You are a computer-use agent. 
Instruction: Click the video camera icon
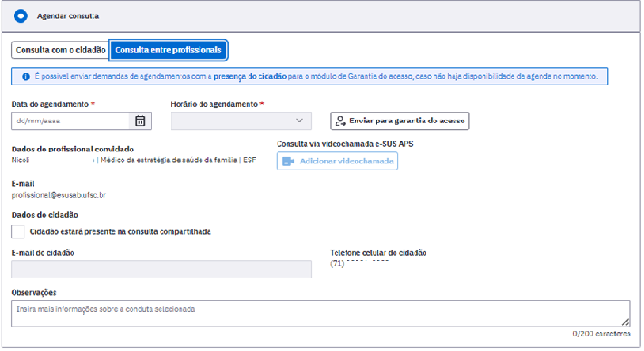click(x=288, y=161)
